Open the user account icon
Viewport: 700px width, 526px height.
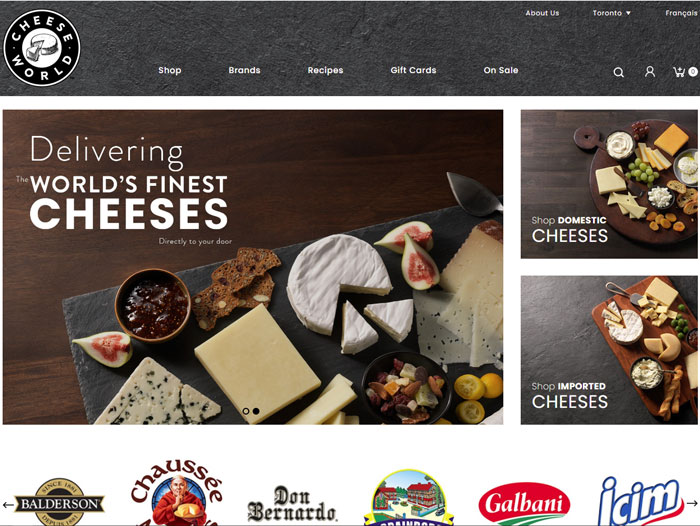(650, 71)
